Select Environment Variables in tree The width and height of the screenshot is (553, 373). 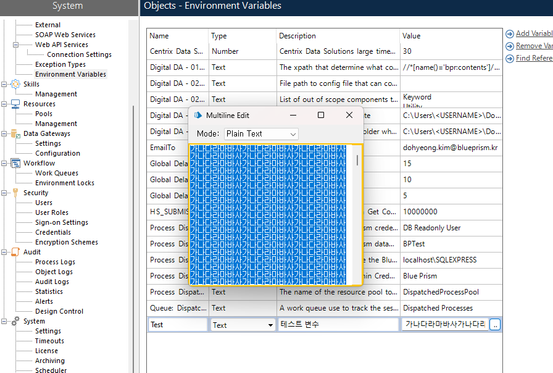pos(71,74)
